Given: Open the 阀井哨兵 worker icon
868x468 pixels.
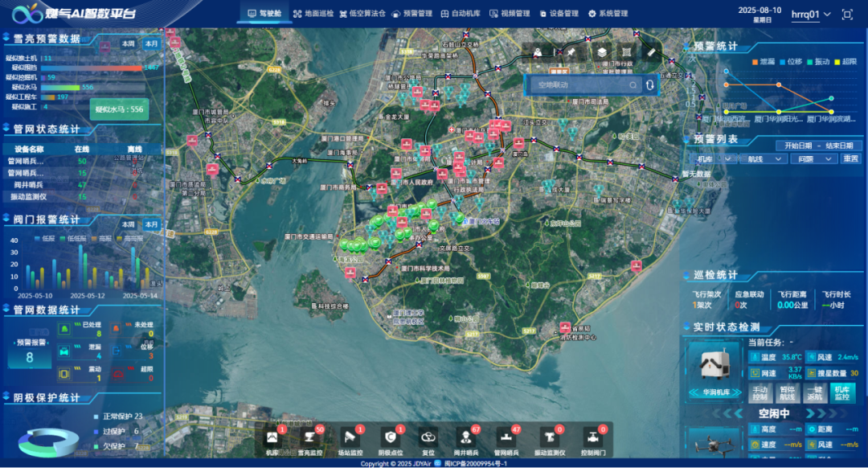Looking at the screenshot, I should (x=465, y=437).
